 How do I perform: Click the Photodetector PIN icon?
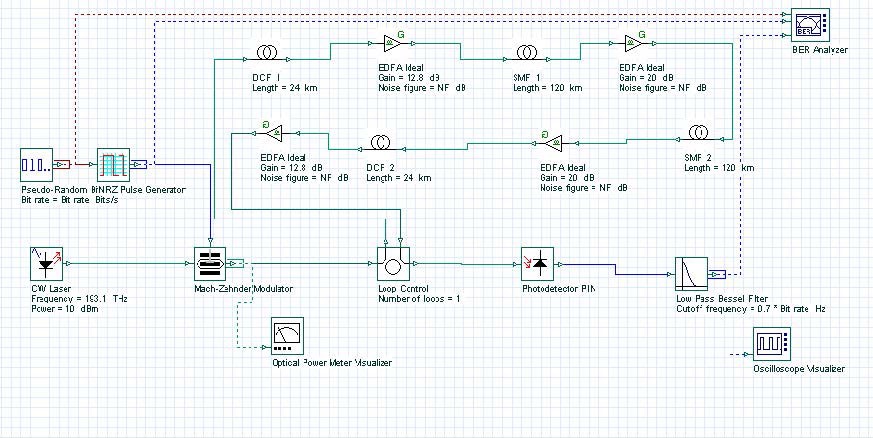click(x=537, y=264)
